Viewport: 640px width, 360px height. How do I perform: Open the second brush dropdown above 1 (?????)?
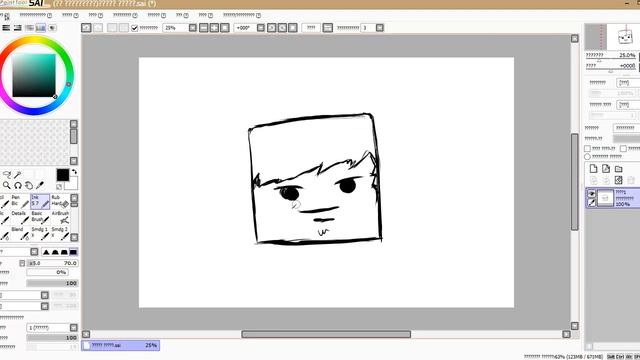tap(44, 306)
